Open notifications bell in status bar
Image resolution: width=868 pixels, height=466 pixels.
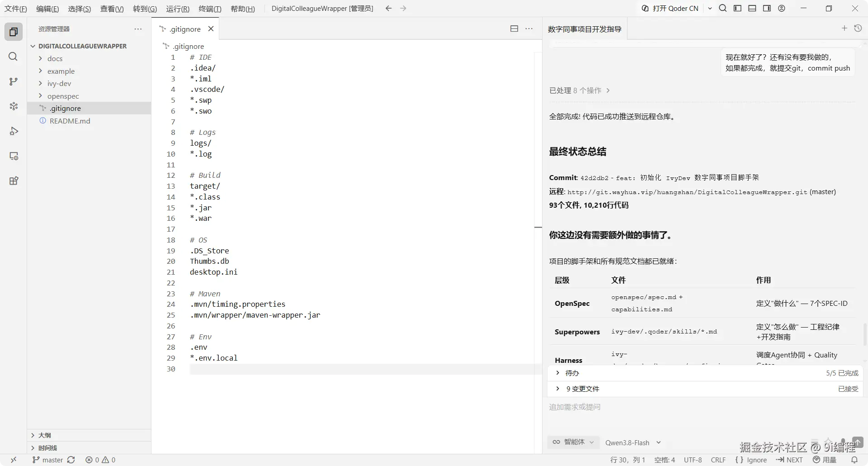pos(854,460)
